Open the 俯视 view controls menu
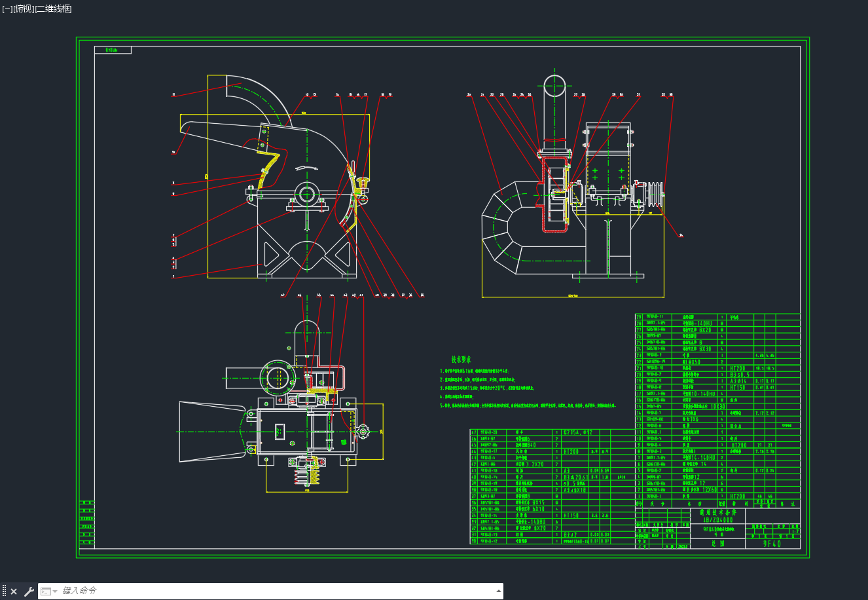 pyautogui.click(x=24, y=9)
